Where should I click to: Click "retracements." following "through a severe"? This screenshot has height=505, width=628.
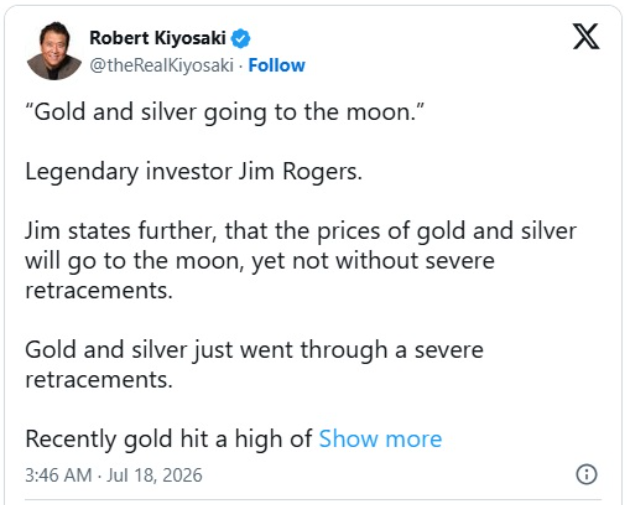point(99,380)
